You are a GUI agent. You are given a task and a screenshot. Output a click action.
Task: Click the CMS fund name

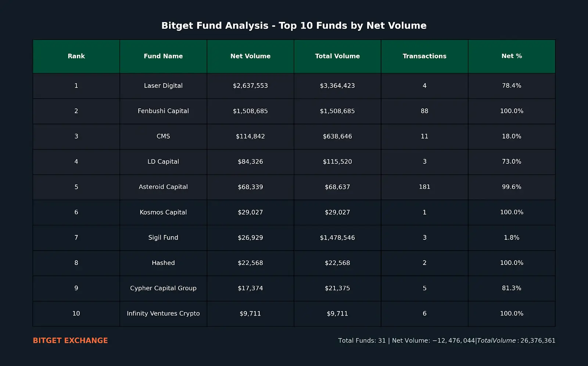163,136
